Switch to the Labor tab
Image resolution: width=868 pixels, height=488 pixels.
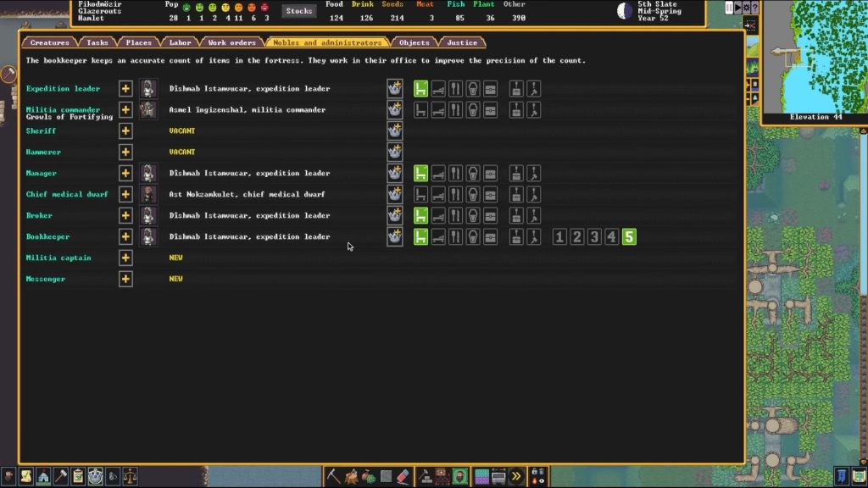pos(180,42)
